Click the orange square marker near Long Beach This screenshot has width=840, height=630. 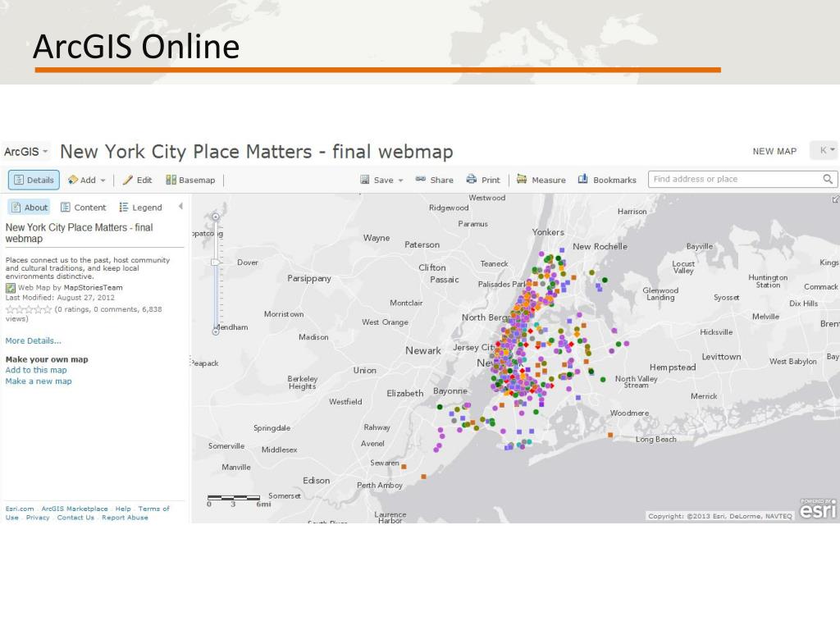coord(610,436)
